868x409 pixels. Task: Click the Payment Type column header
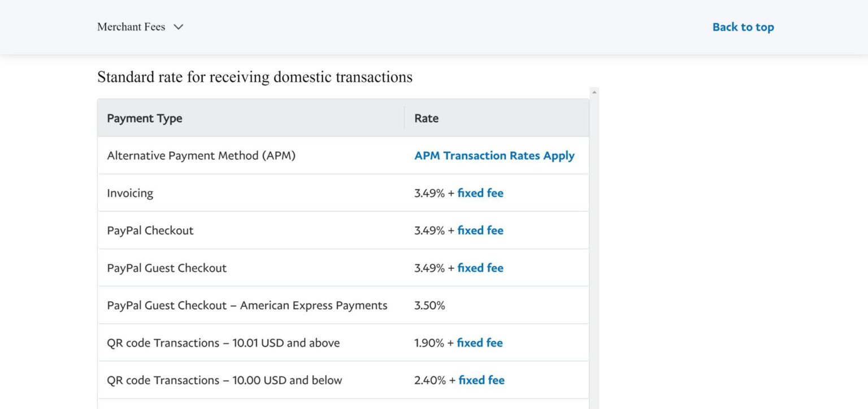coord(144,118)
